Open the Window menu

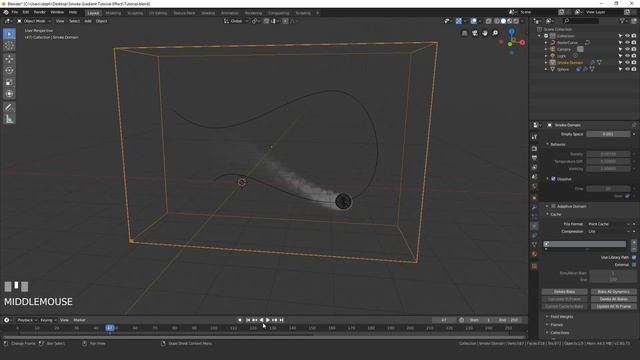pos(57,12)
